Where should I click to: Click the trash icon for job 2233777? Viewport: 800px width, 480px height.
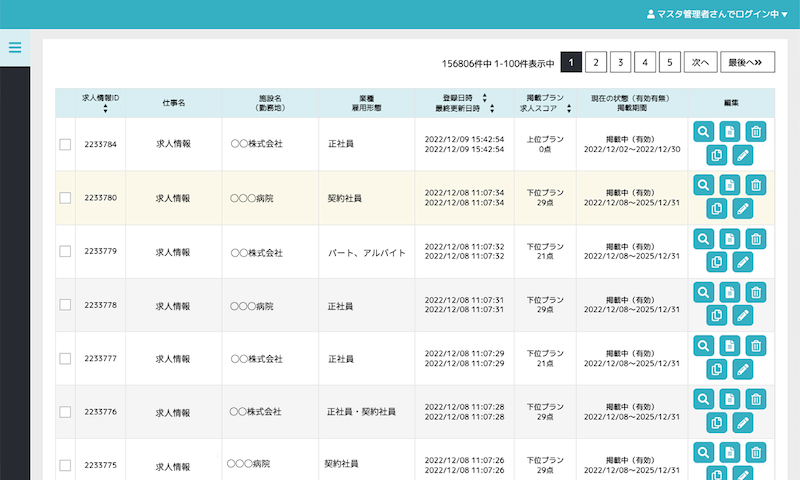[x=756, y=345]
